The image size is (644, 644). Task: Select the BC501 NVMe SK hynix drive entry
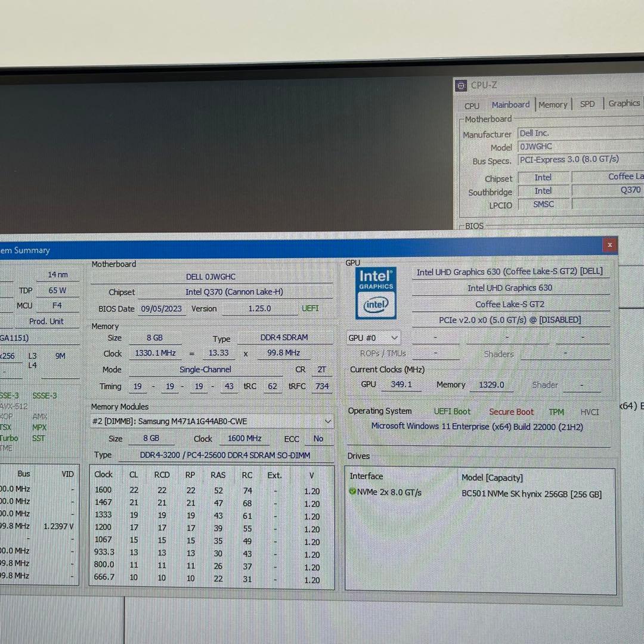[x=532, y=494]
